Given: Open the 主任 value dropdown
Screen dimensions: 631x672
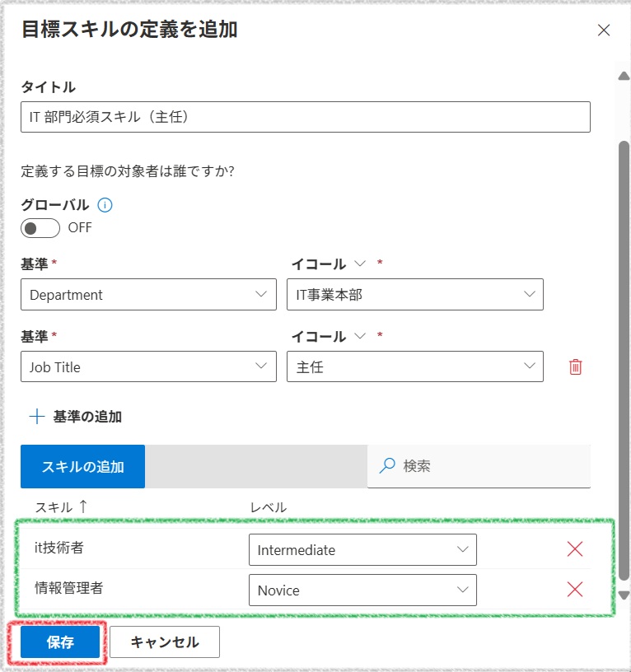Looking at the screenshot, I should coord(415,366).
